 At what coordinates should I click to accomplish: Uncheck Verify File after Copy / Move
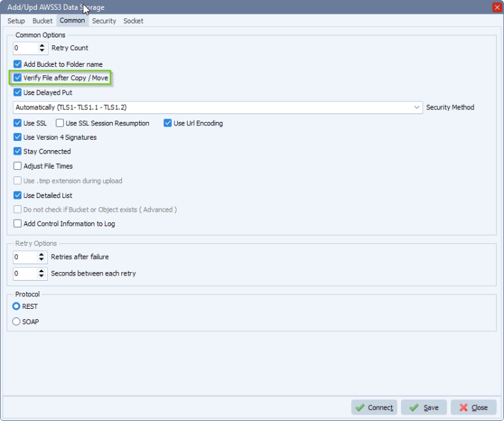18,78
